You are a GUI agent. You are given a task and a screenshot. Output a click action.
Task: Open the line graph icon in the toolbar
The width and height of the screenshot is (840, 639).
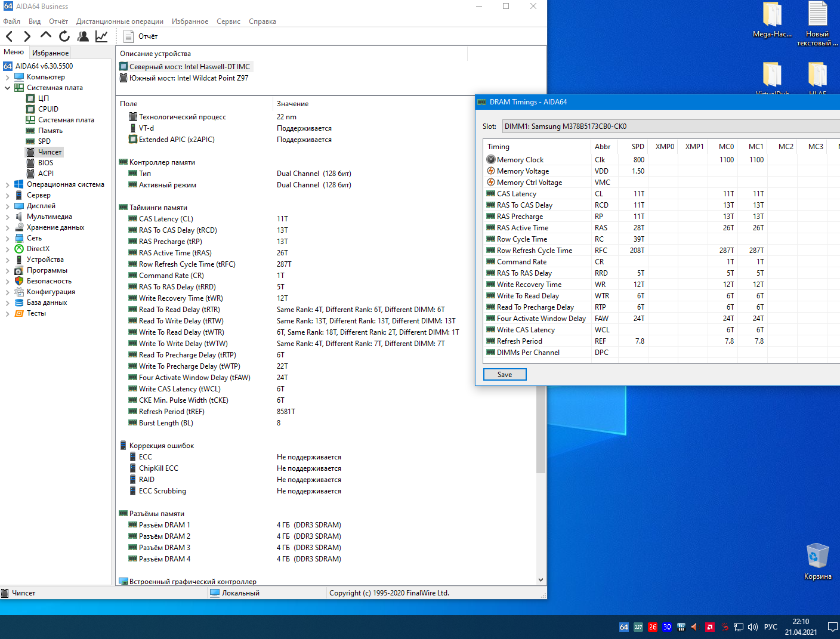point(101,36)
